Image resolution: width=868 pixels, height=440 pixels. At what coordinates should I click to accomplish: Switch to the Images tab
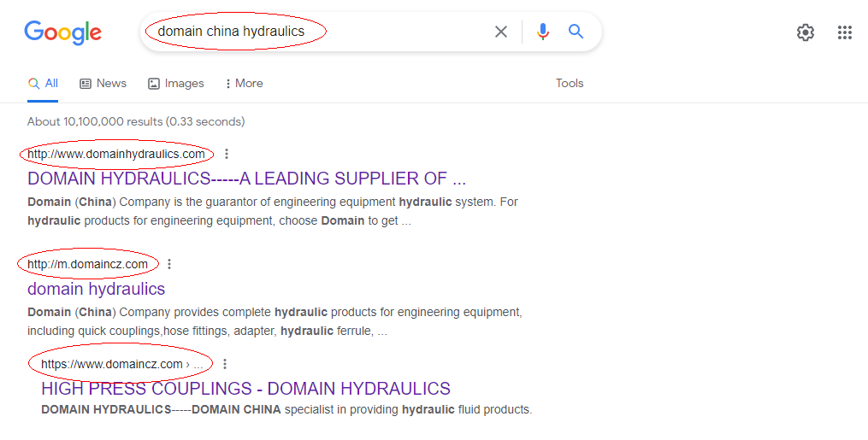point(176,84)
